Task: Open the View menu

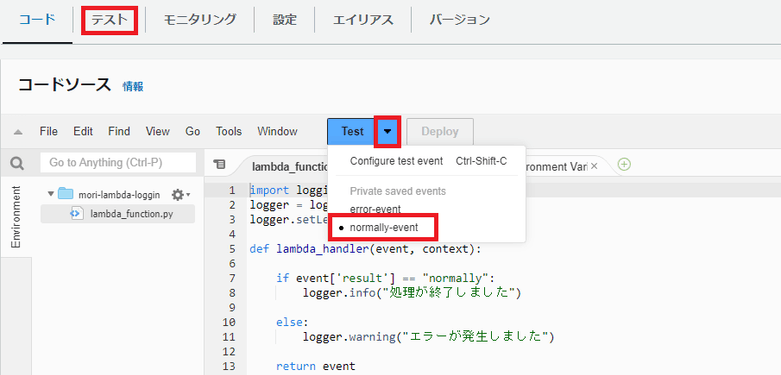Action: [x=157, y=131]
